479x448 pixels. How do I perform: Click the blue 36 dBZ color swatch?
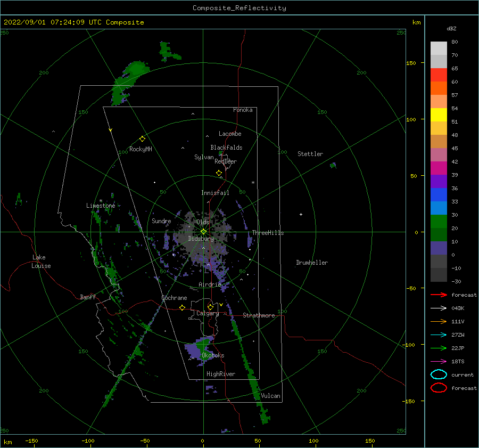439,194
